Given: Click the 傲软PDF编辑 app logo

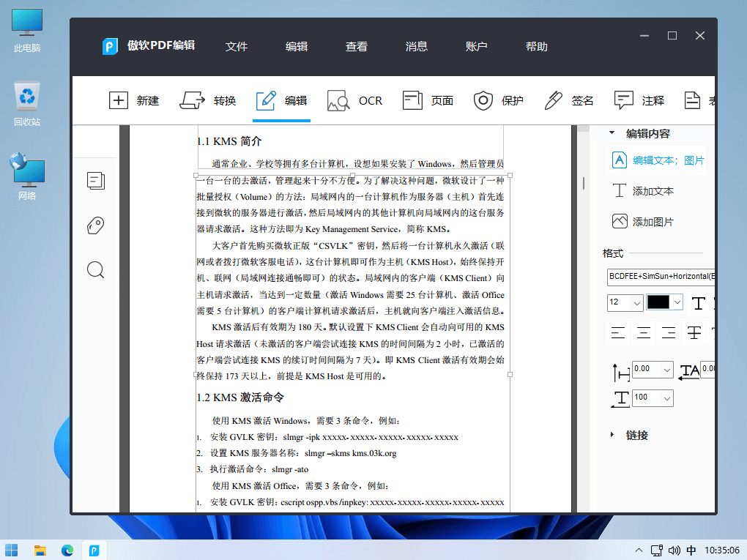Looking at the screenshot, I should click(110, 46).
